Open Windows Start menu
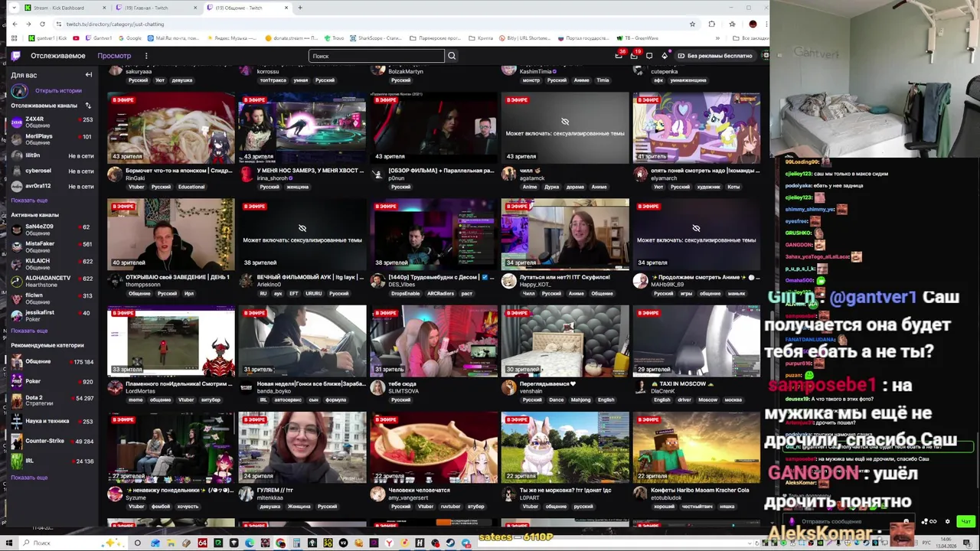This screenshot has height=551, width=980. [x=9, y=543]
